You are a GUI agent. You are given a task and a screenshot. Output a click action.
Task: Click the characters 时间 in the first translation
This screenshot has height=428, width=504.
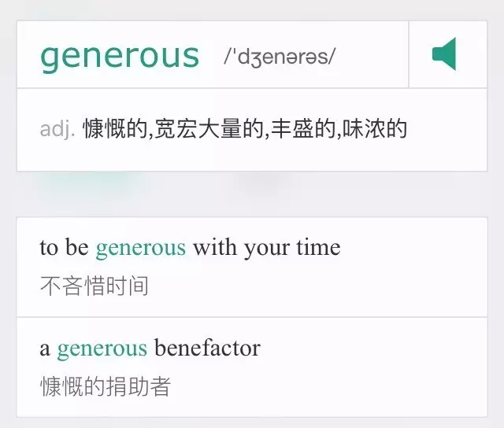click(127, 286)
